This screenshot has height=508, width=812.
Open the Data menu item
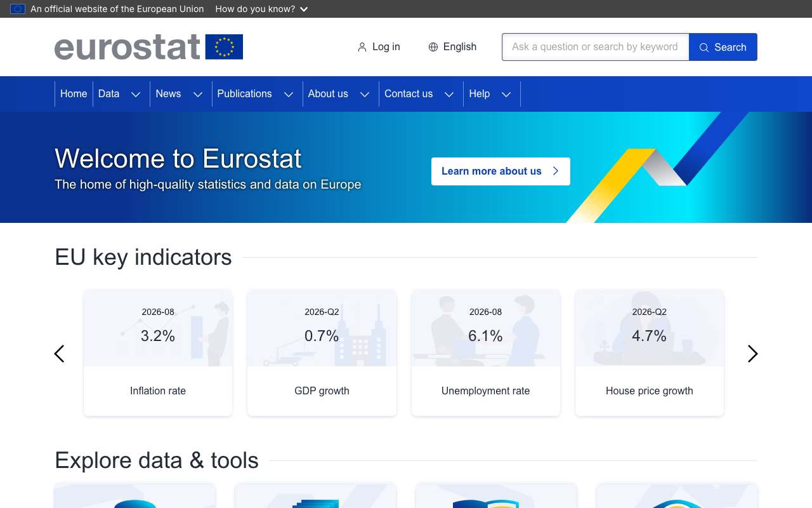click(109, 94)
